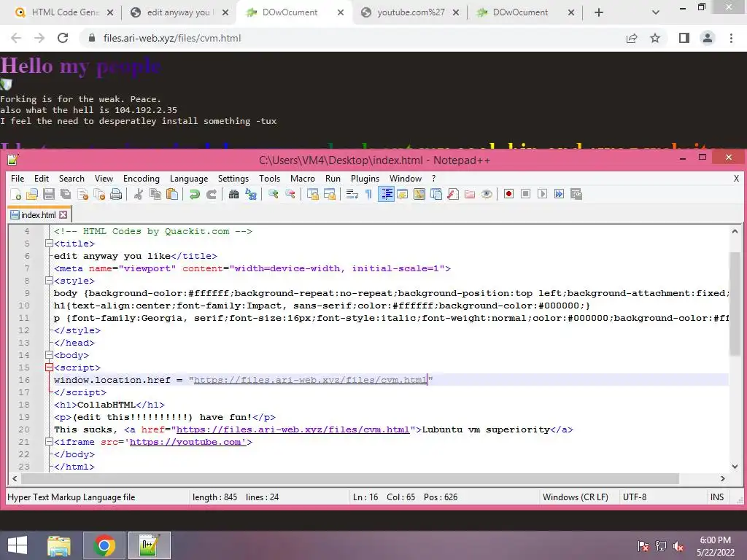Open the Language menu
The width and height of the screenshot is (747, 560).
click(189, 179)
